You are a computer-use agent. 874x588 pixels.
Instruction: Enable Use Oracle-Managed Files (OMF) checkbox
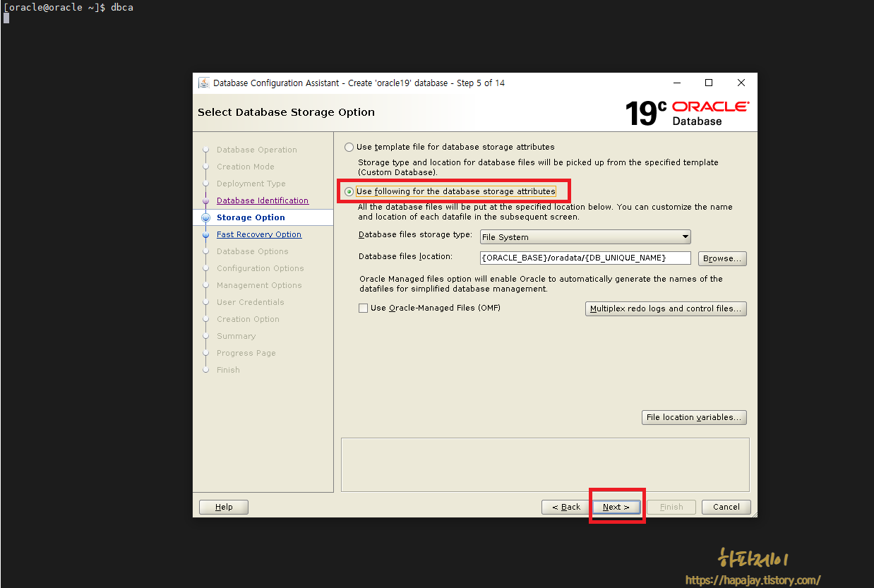(363, 308)
